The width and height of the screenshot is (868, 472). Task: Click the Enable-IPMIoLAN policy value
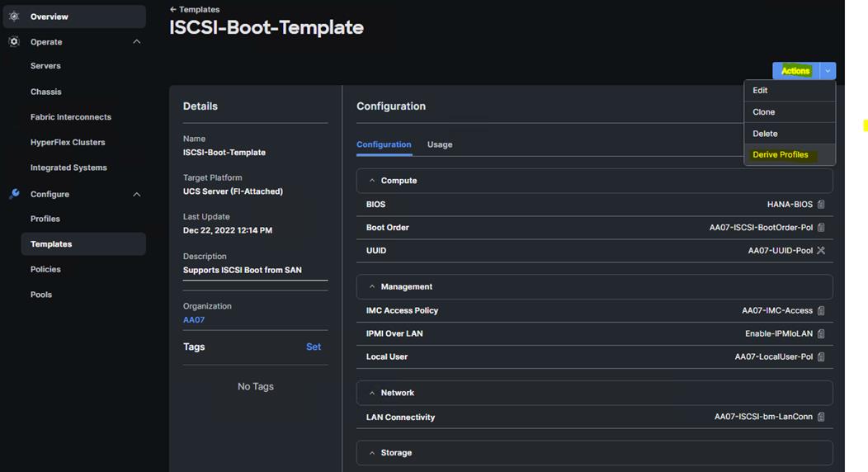pyautogui.click(x=779, y=333)
